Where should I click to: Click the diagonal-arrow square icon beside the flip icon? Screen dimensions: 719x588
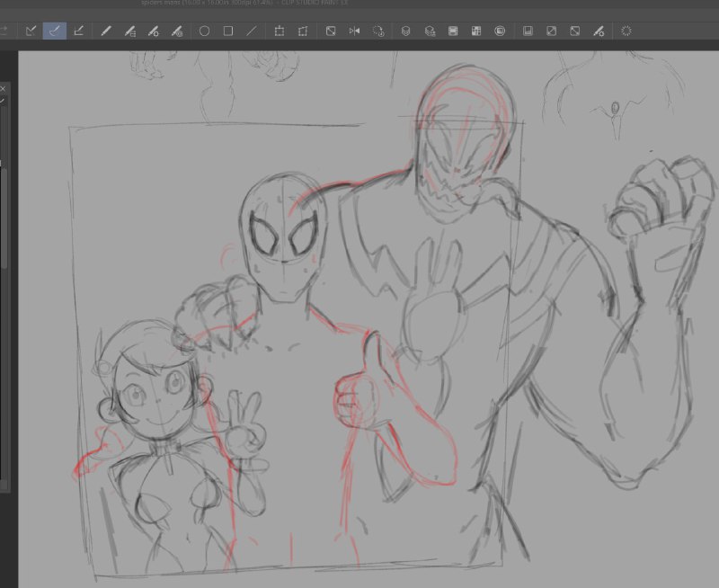tap(331, 31)
